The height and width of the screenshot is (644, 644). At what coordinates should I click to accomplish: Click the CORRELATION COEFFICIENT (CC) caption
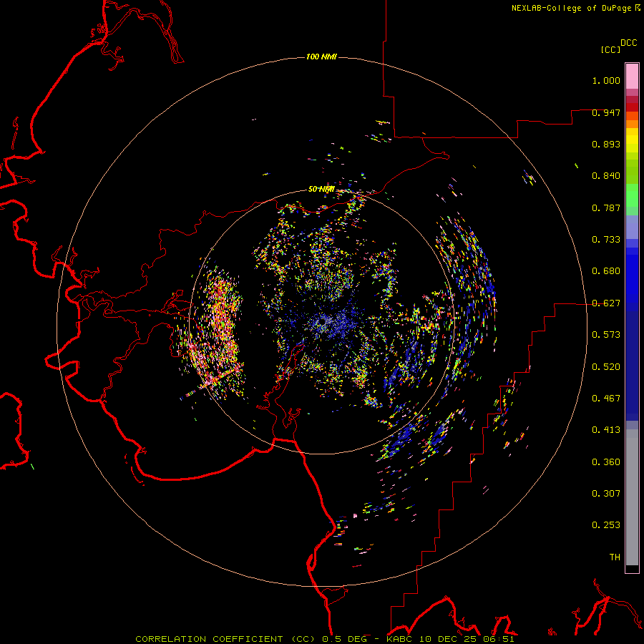pyautogui.click(x=225, y=639)
